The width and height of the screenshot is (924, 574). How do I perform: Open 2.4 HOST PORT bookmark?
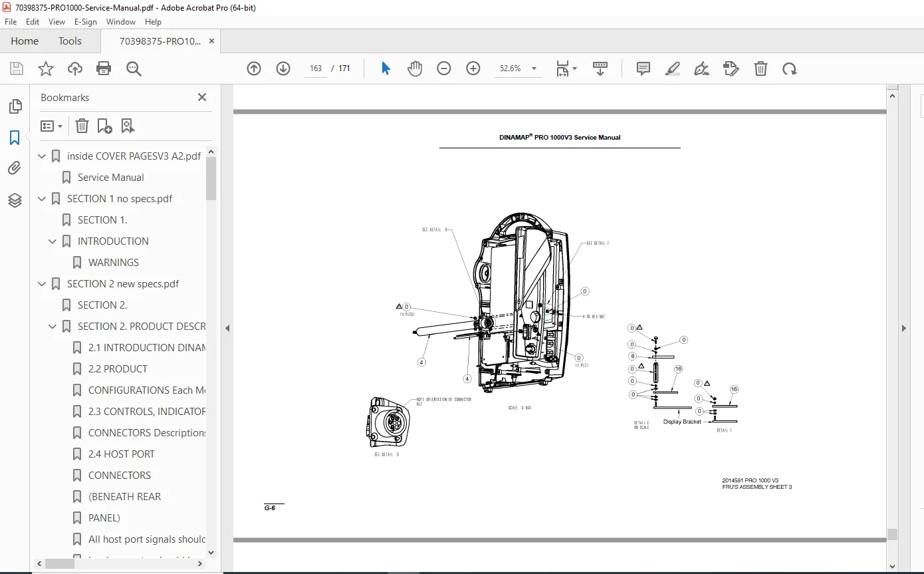pos(122,454)
